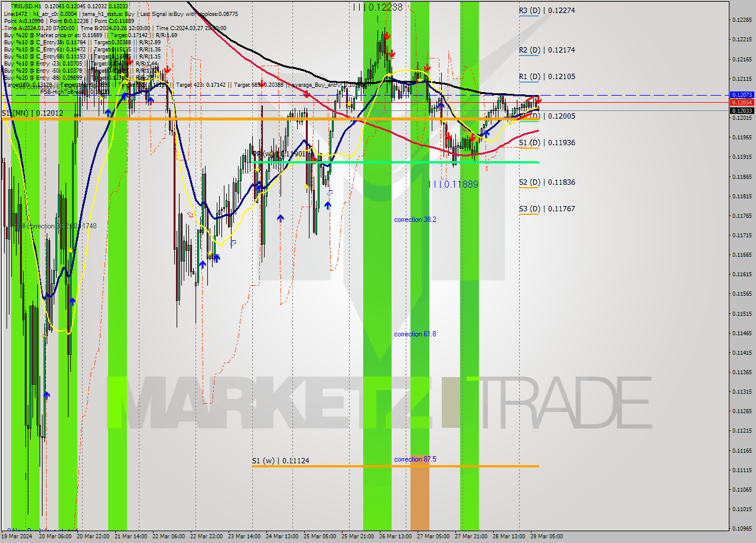Select the S3 (D) | 0.11767 support label
756x543 pixels.
pos(547,209)
